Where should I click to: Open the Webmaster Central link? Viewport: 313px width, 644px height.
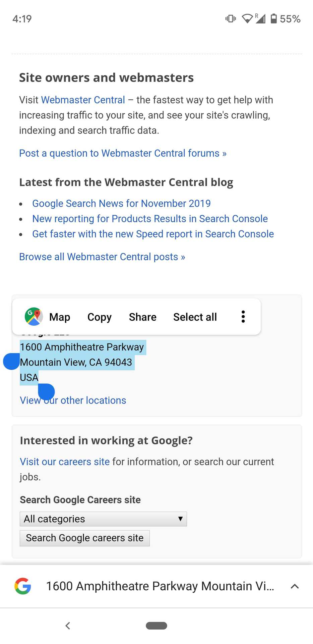click(83, 100)
